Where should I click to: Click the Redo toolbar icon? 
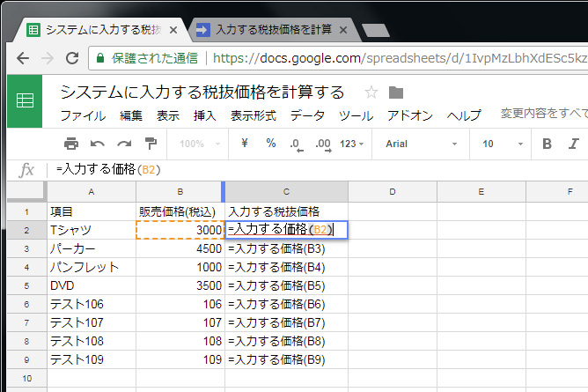[124, 144]
